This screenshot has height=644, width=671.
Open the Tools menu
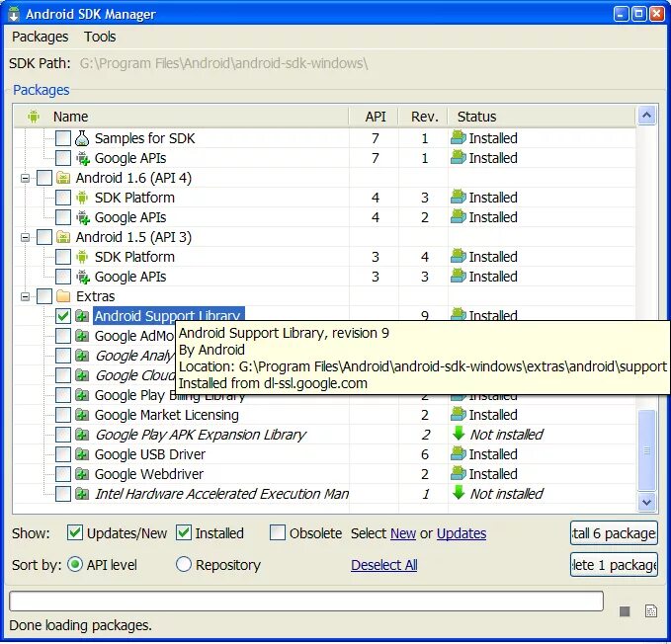click(x=100, y=37)
